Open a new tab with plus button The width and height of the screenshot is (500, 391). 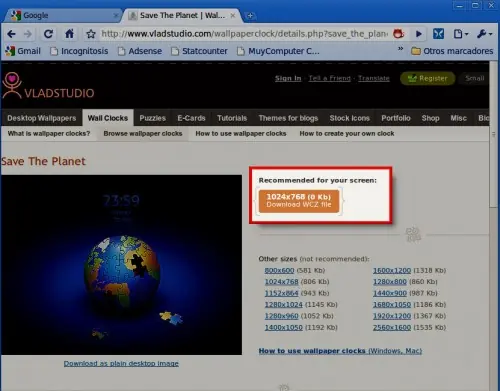point(250,15)
